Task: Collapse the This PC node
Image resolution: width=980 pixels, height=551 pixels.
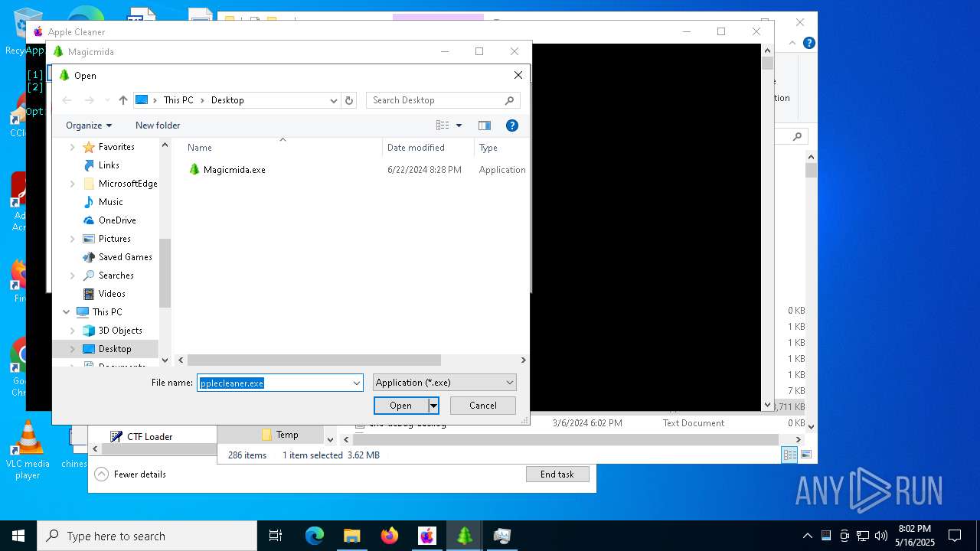Action: coord(67,312)
